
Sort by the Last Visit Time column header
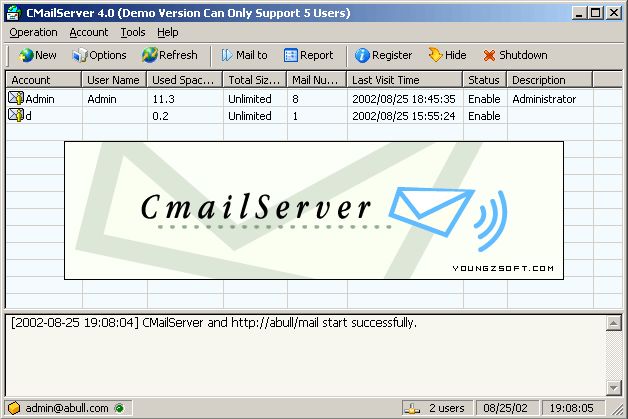pyautogui.click(x=405, y=80)
